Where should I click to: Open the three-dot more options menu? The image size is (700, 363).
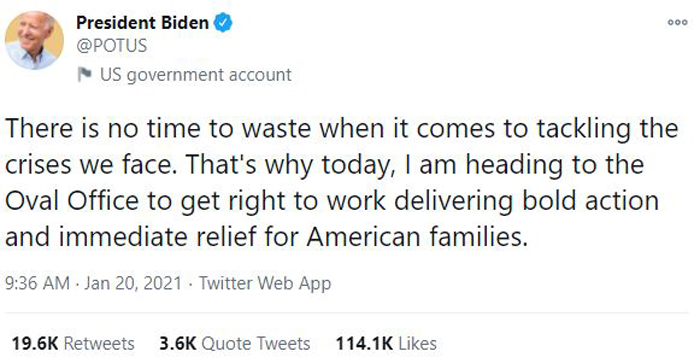pyautogui.click(x=677, y=22)
